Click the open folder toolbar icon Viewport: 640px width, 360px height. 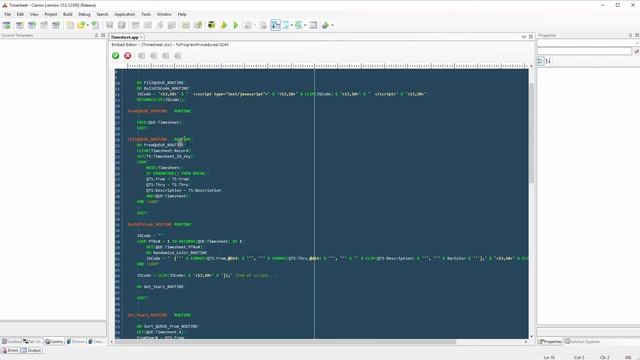pyautogui.click(x=81, y=25)
